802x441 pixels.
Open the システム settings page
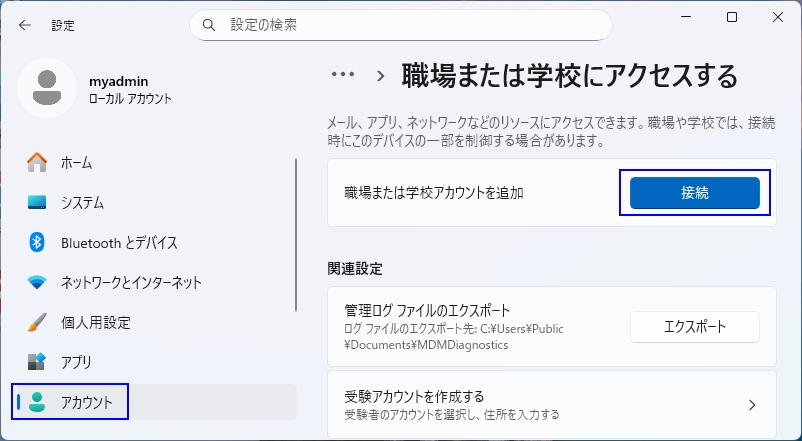(x=82, y=202)
